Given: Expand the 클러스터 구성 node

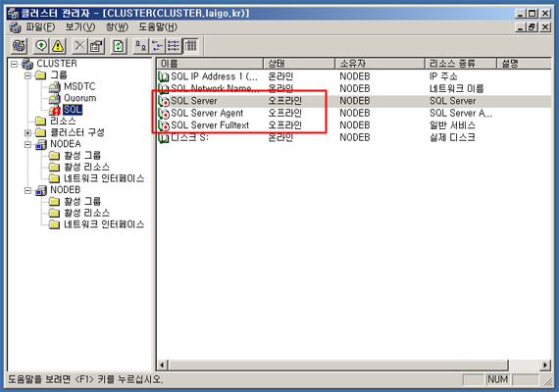Looking at the screenshot, I should [x=27, y=133].
